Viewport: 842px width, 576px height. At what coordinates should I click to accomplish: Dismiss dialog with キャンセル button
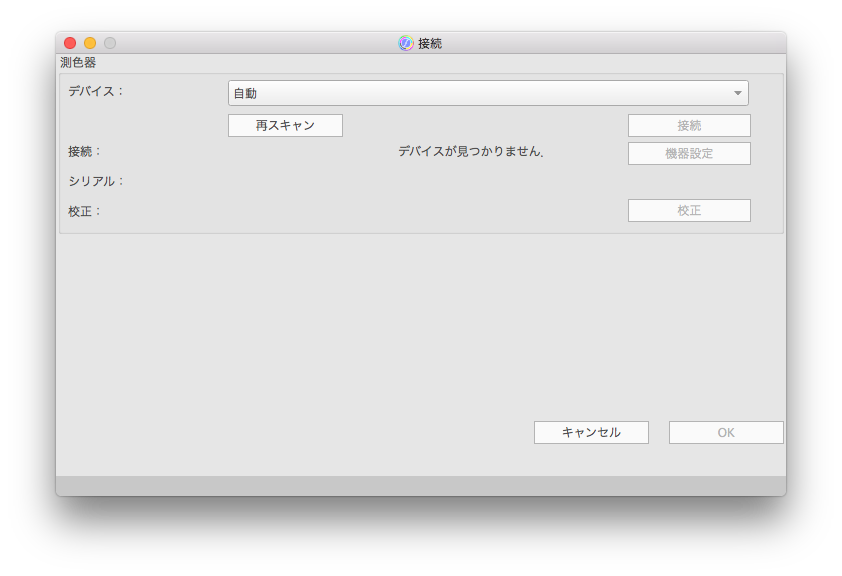coord(591,433)
